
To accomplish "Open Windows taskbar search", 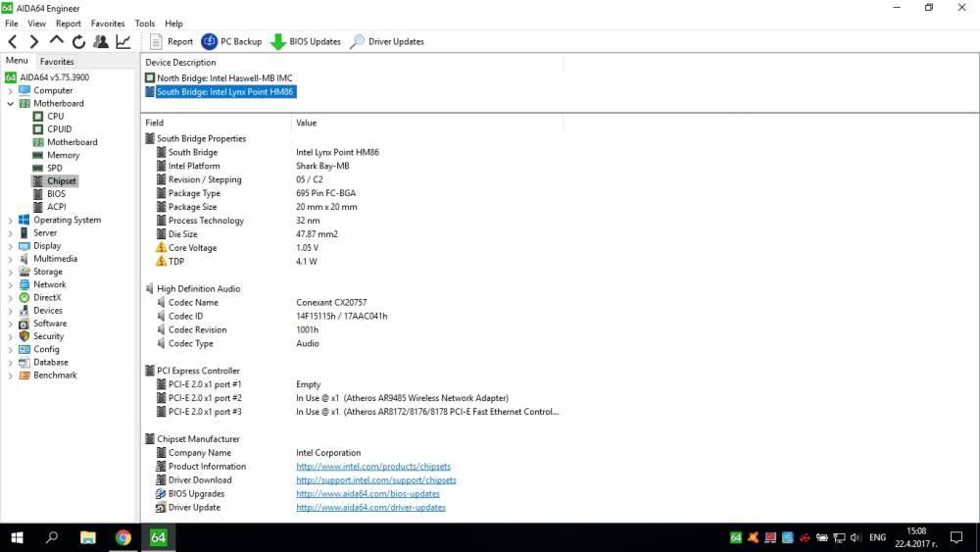I will tap(52, 537).
